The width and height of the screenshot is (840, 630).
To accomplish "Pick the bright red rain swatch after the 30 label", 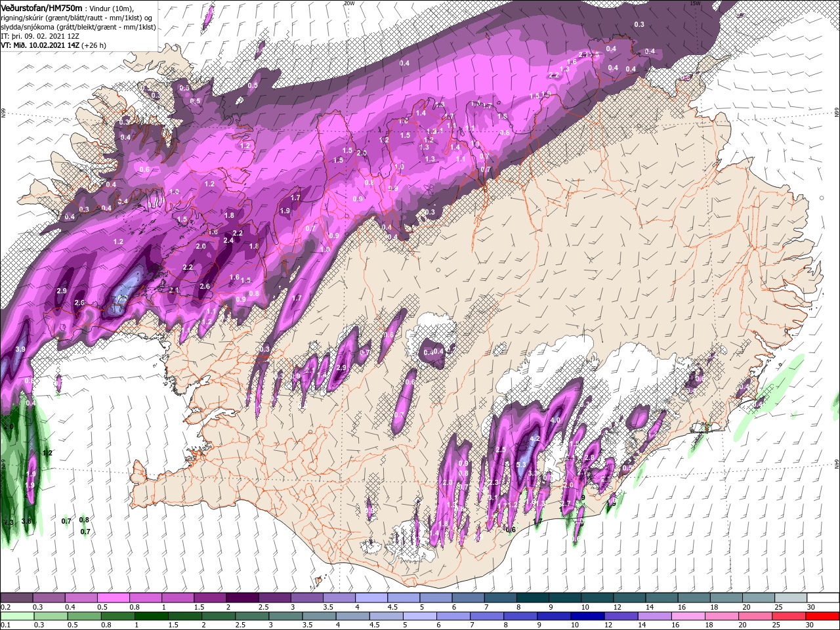I will coord(824,616).
